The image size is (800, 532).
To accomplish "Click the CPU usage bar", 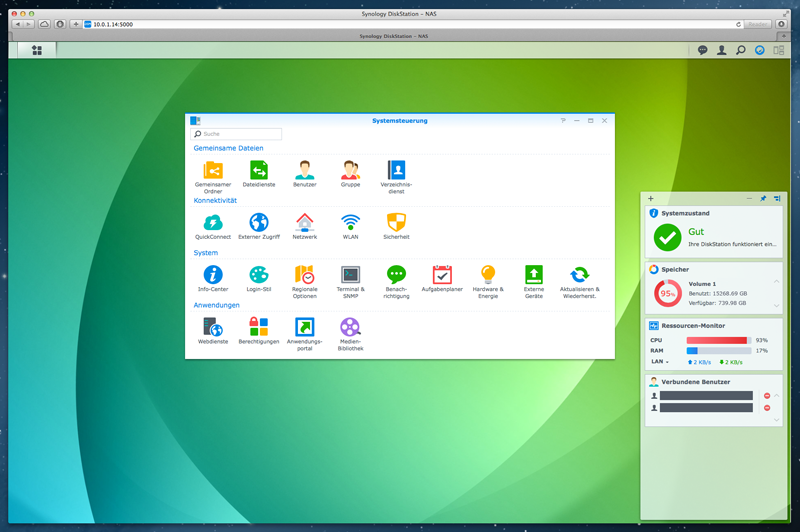I will (718, 340).
